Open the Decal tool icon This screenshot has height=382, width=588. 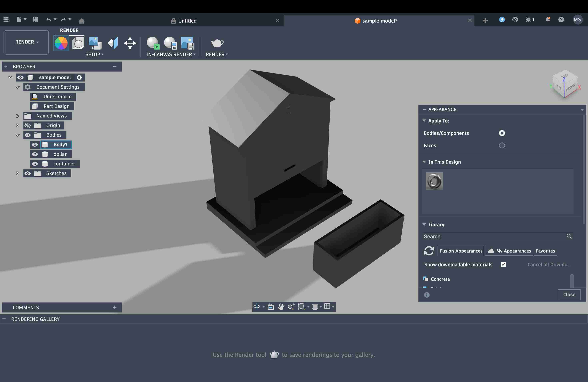click(x=95, y=43)
